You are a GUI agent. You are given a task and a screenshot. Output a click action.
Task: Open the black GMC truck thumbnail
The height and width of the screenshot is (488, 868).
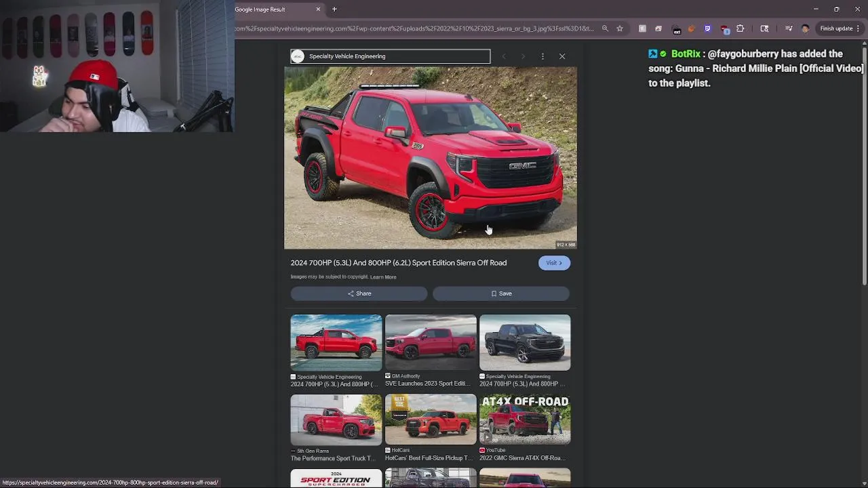coord(525,342)
